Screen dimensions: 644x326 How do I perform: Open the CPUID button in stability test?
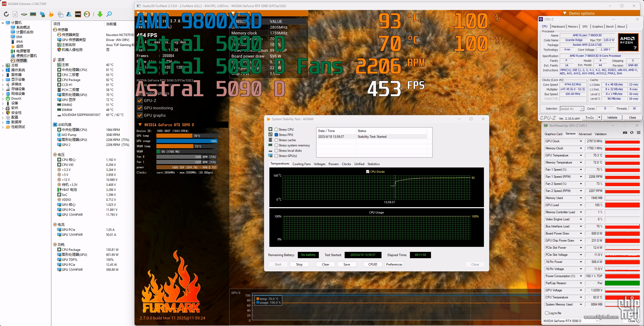pos(373,264)
